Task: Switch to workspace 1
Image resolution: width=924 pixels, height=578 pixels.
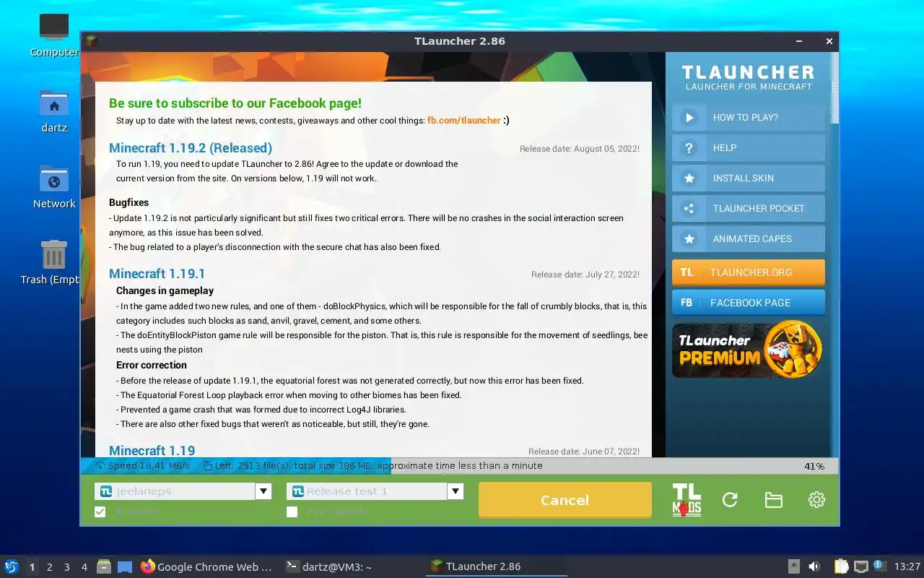Action: point(32,567)
